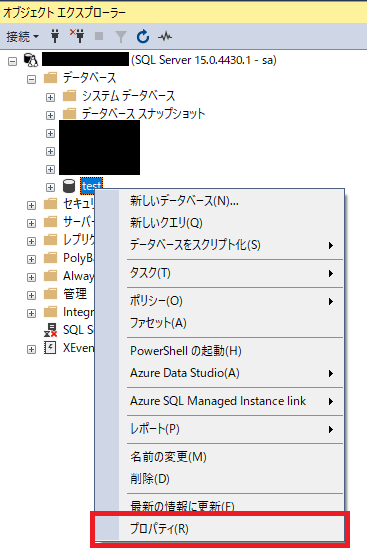Open プロパティ(R) database properties
This screenshot has width=367, height=555.
click(219, 529)
